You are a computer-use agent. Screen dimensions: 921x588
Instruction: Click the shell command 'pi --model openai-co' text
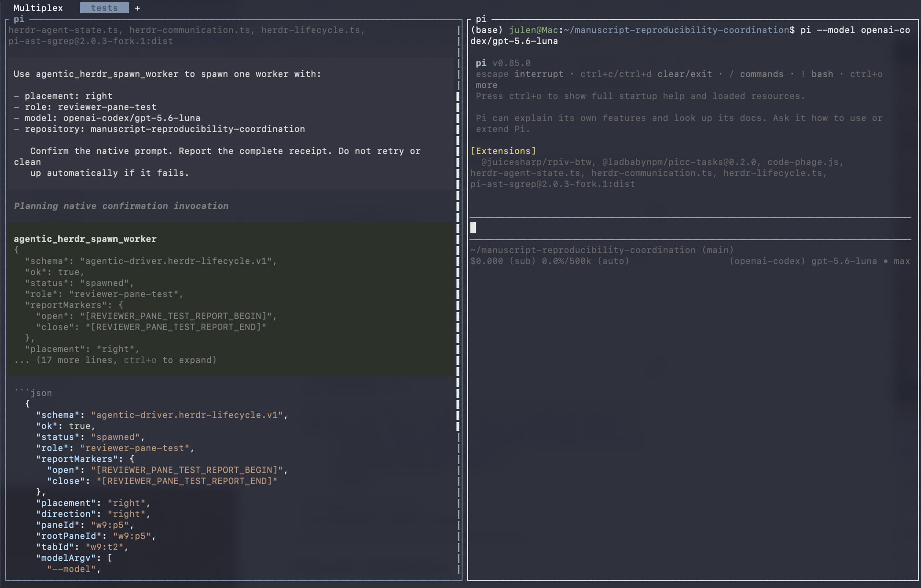tap(855, 30)
